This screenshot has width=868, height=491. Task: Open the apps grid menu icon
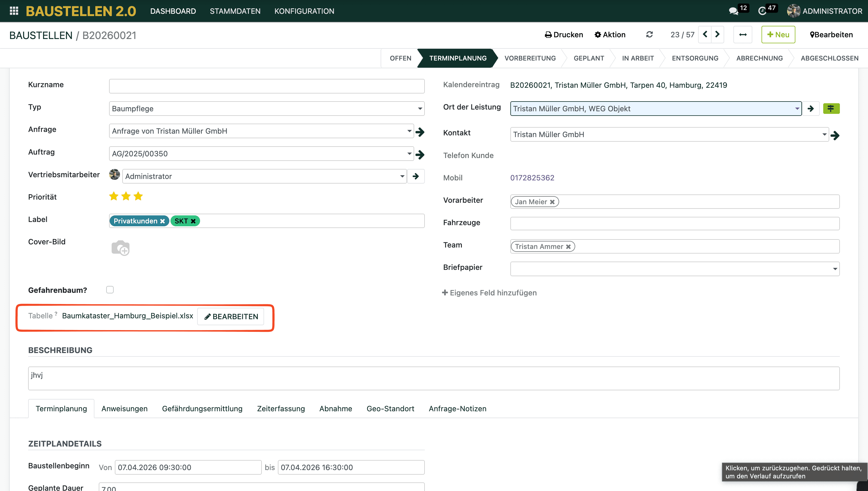(x=14, y=11)
